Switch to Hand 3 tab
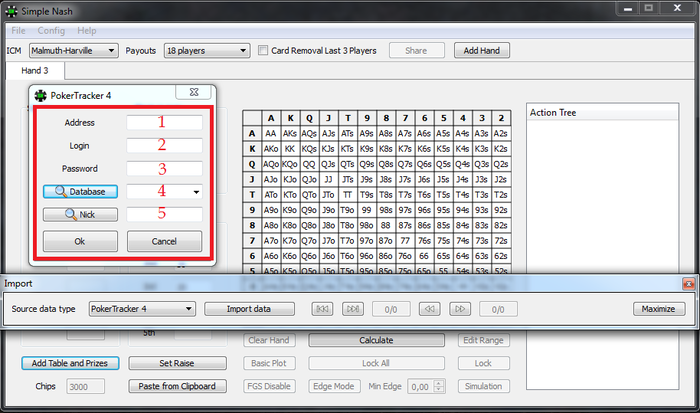The image size is (700, 413). (x=35, y=71)
